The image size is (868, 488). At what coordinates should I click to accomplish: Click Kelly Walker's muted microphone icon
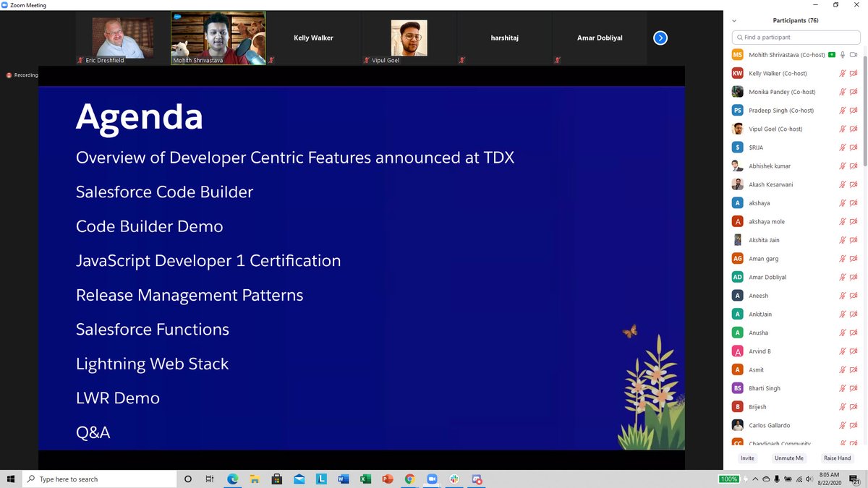pyautogui.click(x=843, y=73)
